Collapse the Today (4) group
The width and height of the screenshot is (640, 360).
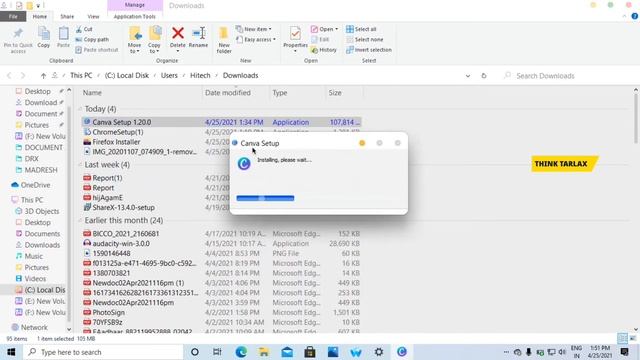coord(80,109)
